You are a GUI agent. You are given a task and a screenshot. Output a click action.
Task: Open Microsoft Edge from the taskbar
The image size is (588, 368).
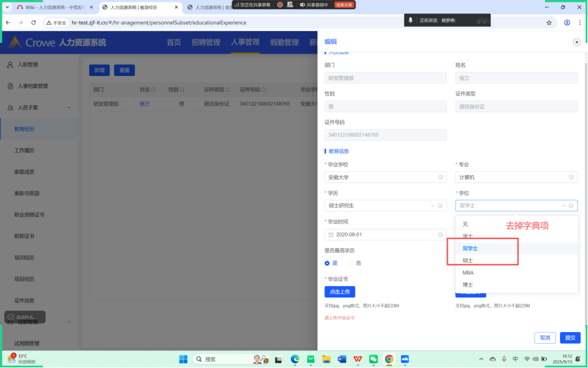(295, 359)
